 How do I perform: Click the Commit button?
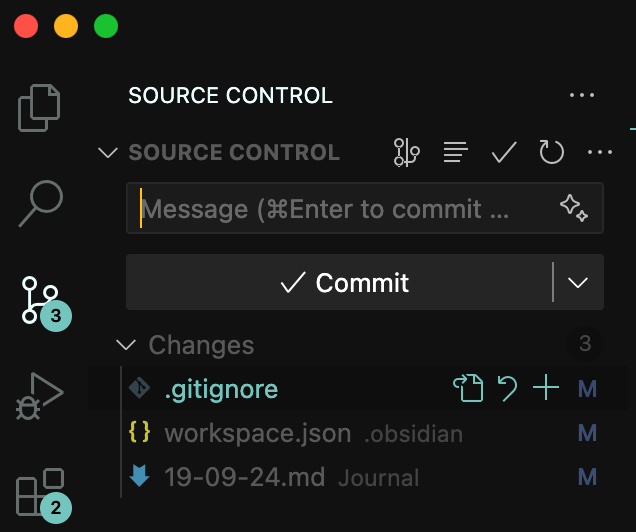coord(339,282)
